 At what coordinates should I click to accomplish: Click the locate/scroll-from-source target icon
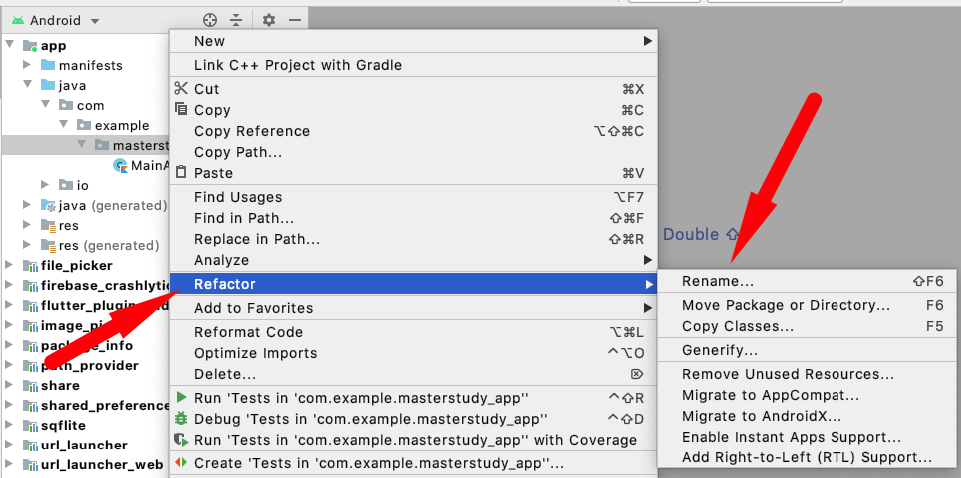pyautogui.click(x=210, y=20)
